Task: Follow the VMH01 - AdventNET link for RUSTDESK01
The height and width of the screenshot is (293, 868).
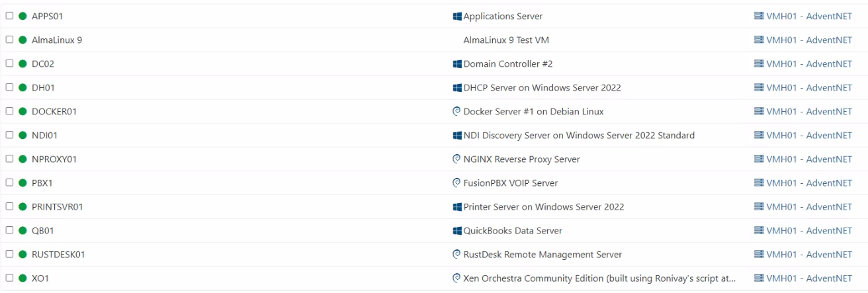Action: (x=803, y=254)
